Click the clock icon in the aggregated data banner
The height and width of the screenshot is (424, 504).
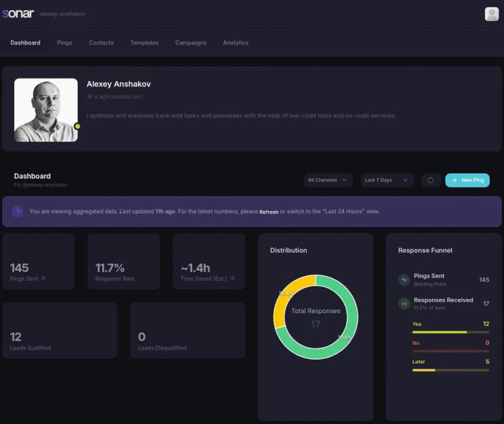pos(18,211)
